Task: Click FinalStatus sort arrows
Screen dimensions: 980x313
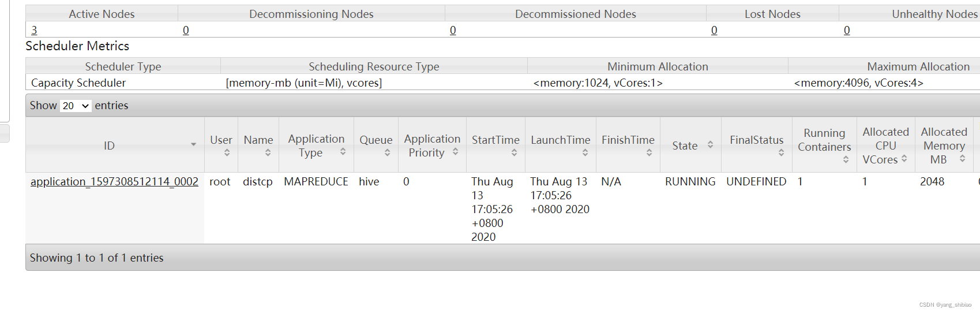Action: (x=781, y=153)
